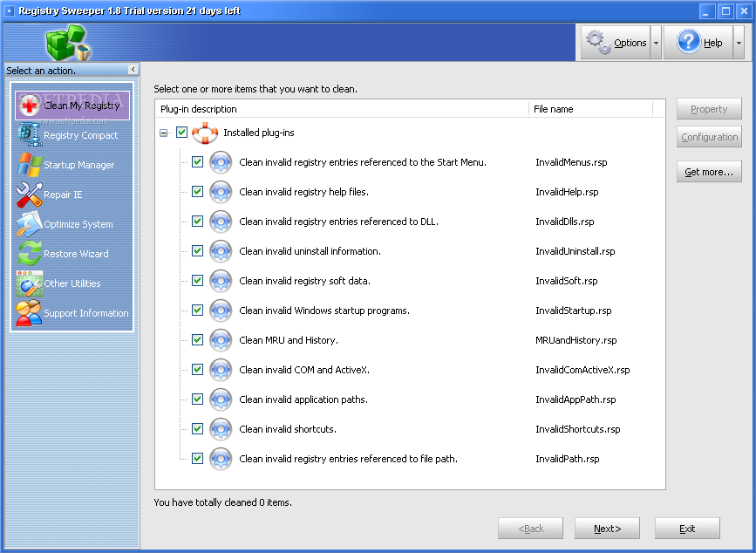Click the InvalidShortcuts.rsp file name
This screenshot has width=756, height=553.
point(577,429)
